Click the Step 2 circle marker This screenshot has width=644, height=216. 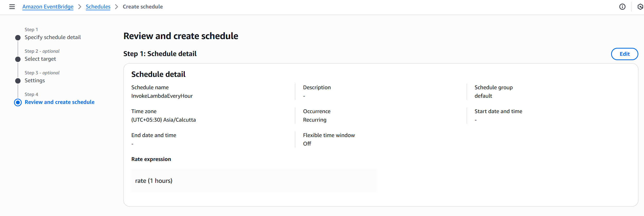coord(18,59)
